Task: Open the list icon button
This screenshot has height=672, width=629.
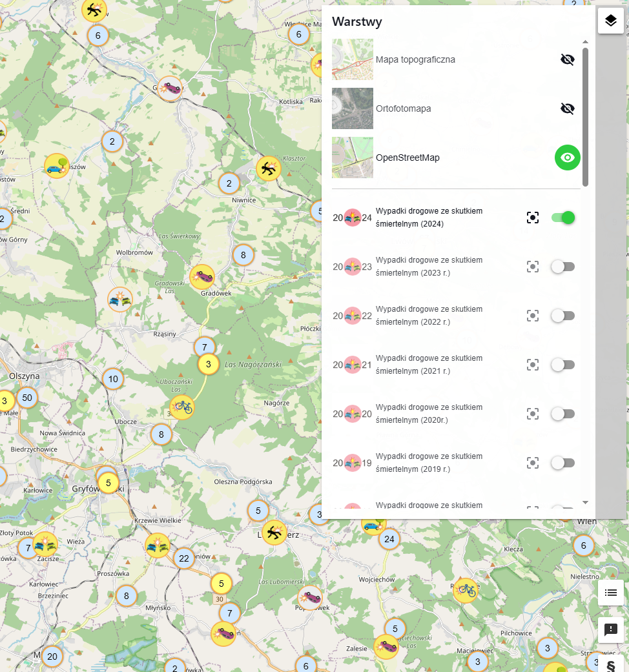Action: click(x=610, y=593)
